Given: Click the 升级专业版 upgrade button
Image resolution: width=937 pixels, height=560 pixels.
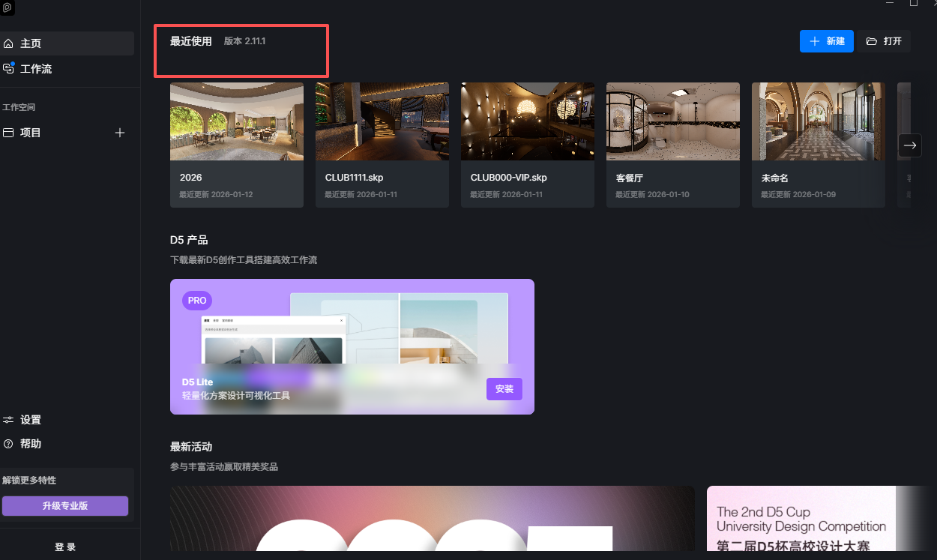Looking at the screenshot, I should tap(65, 506).
